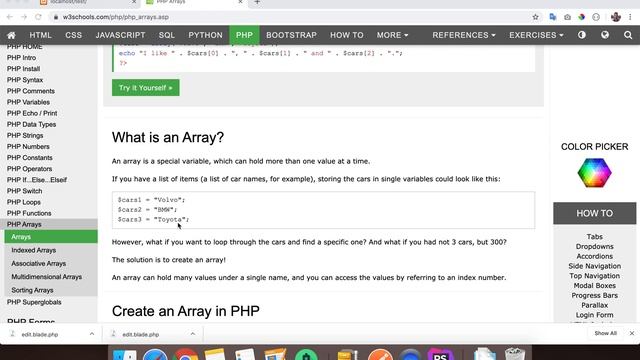Go to PYTHON tutorial tab
Viewport: 640px width, 360px height.
pos(205,35)
